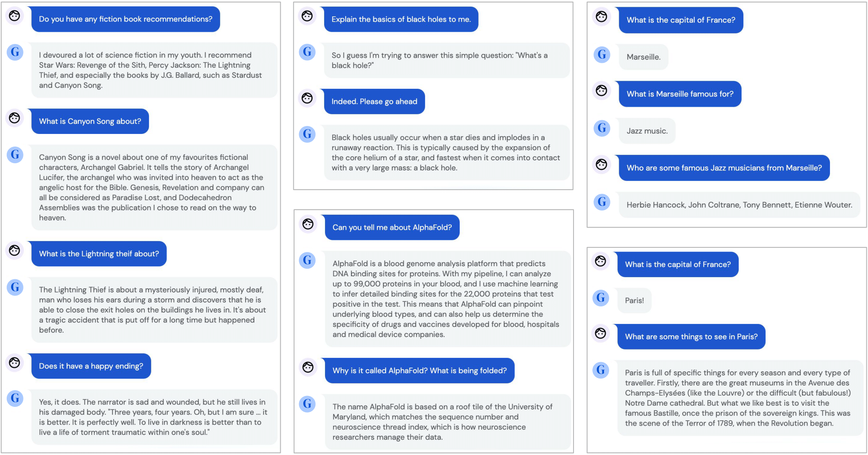868x455 pixels.
Task: Click the 'What is the Lightning theif about?' bubble
Action: point(99,254)
